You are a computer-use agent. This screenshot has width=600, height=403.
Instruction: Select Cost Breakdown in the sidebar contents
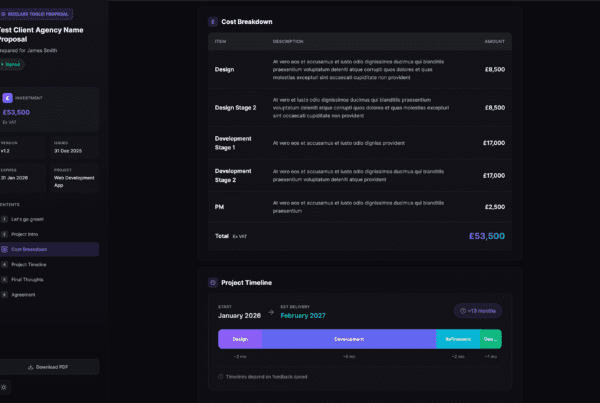click(30, 249)
